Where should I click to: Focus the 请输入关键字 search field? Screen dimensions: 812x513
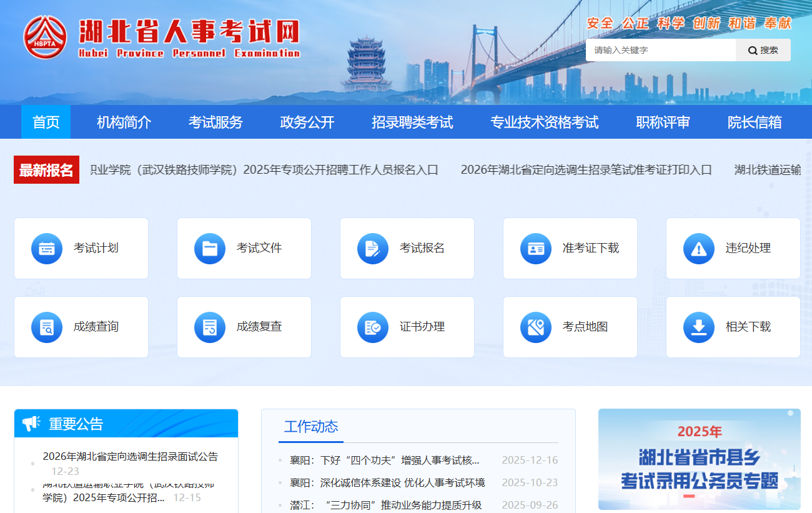coord(660,50)
